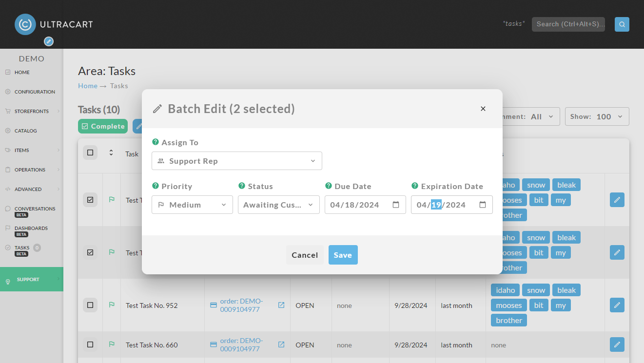This screenshot has height=363, width=644.
Task: Click the green flag in second selected row
Action: tap(112, 252)
